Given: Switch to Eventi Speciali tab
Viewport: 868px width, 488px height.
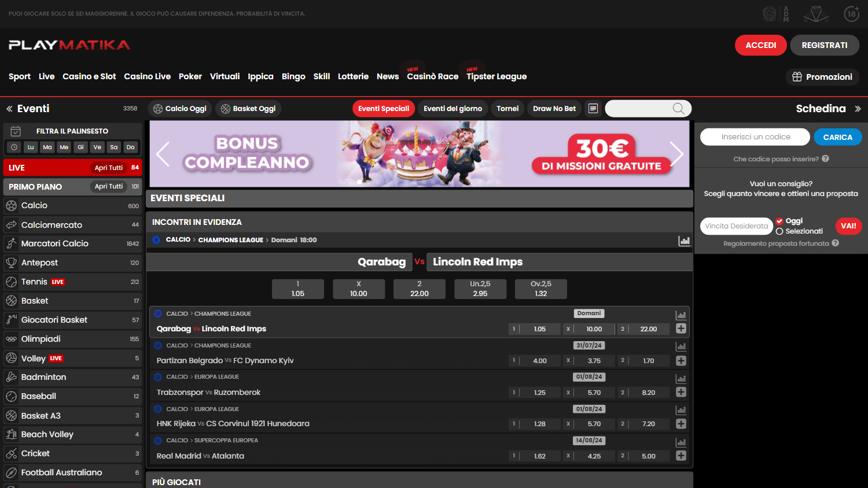Looking at the screenshot, I should 384,109.
